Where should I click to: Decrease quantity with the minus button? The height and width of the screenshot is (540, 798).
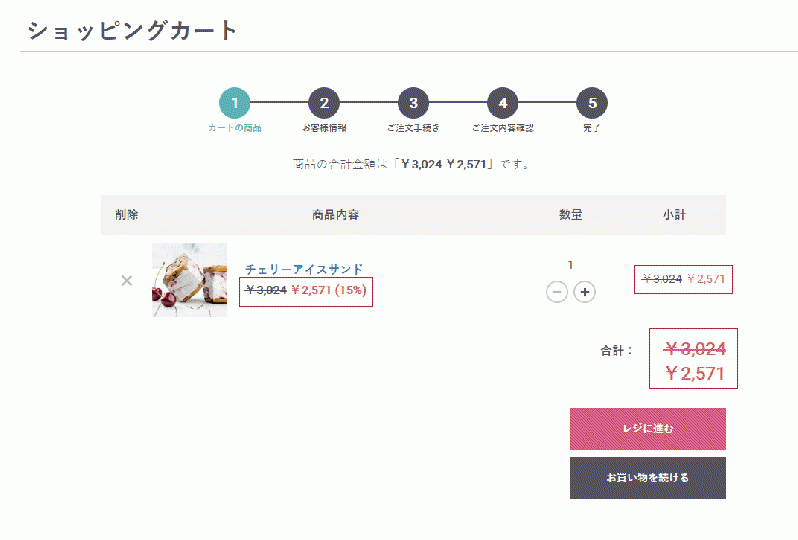(557, 292)
